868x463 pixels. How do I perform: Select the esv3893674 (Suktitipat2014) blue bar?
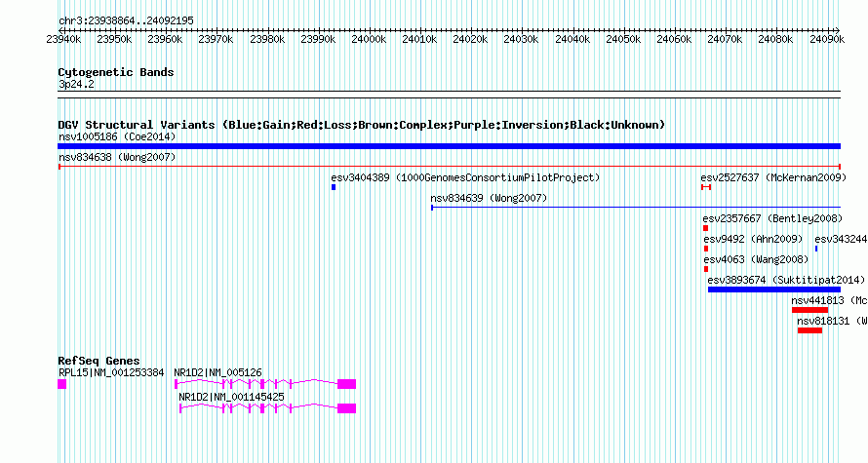[774, 289]
